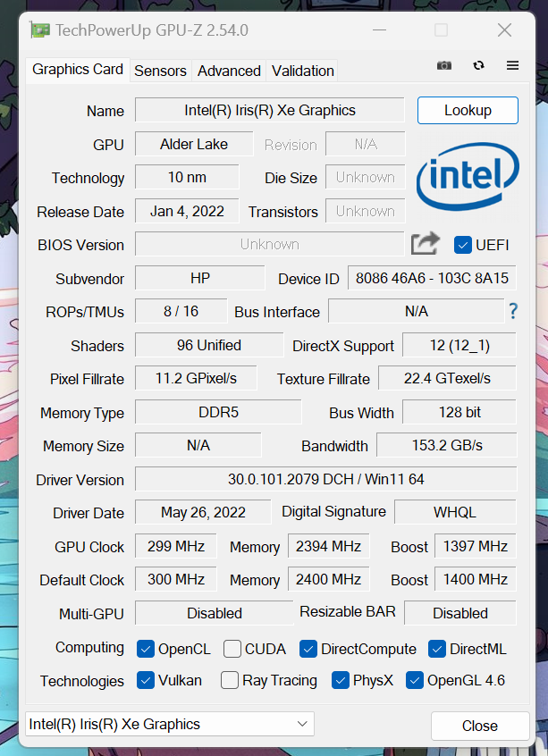Enable the CUDA checkbox

point(232,649)
